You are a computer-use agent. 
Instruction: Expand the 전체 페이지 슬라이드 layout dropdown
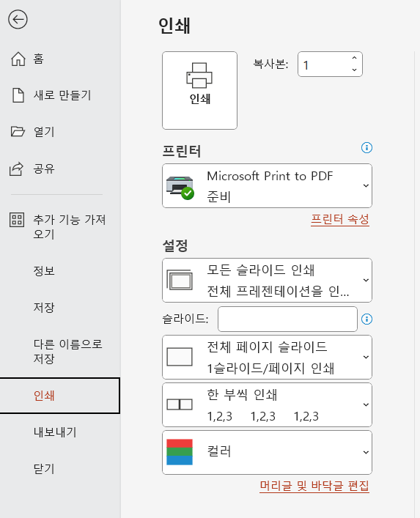pyautogui.click(x=267, y=357)
